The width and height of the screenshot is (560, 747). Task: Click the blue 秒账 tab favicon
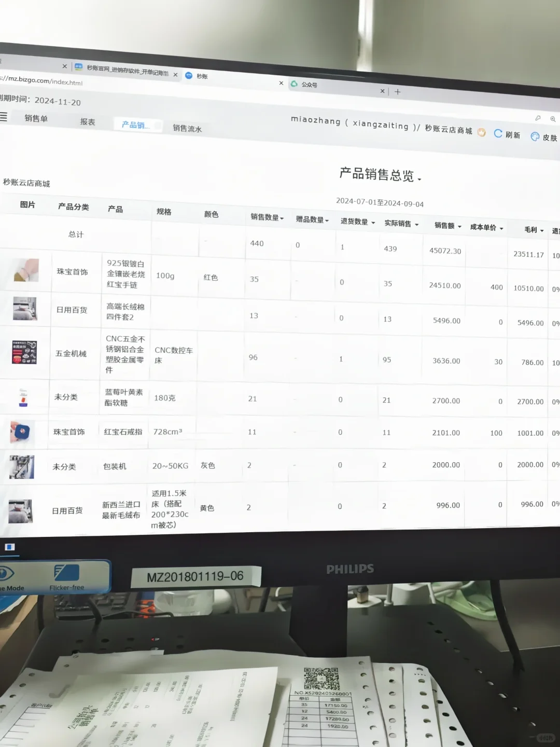tap(189, 75)
